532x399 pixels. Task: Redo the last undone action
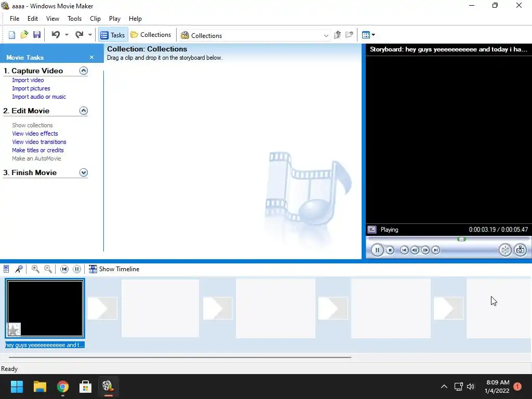tap(79, 35)
